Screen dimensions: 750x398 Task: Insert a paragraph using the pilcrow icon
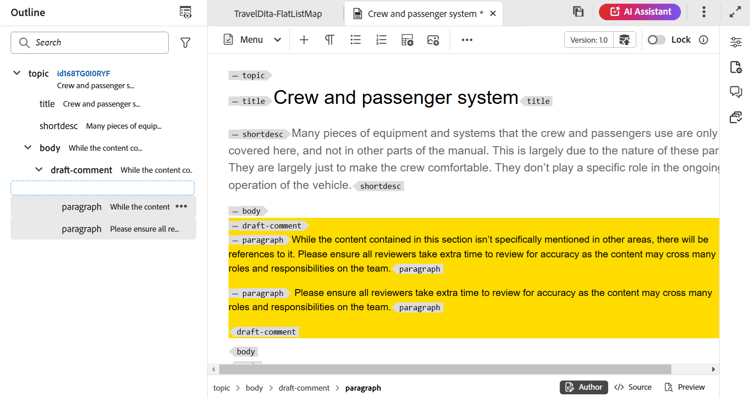tap(330, 40)
